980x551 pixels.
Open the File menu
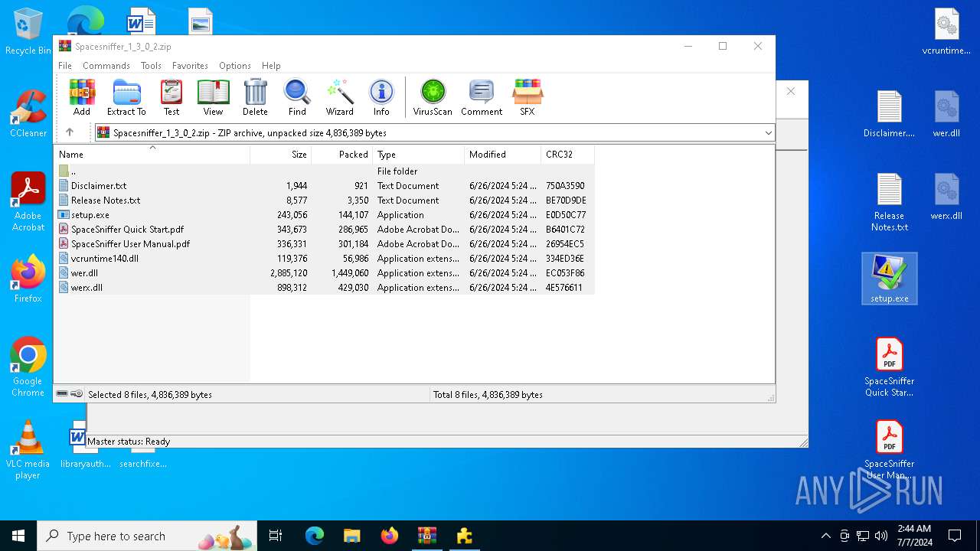click(65, 66)
